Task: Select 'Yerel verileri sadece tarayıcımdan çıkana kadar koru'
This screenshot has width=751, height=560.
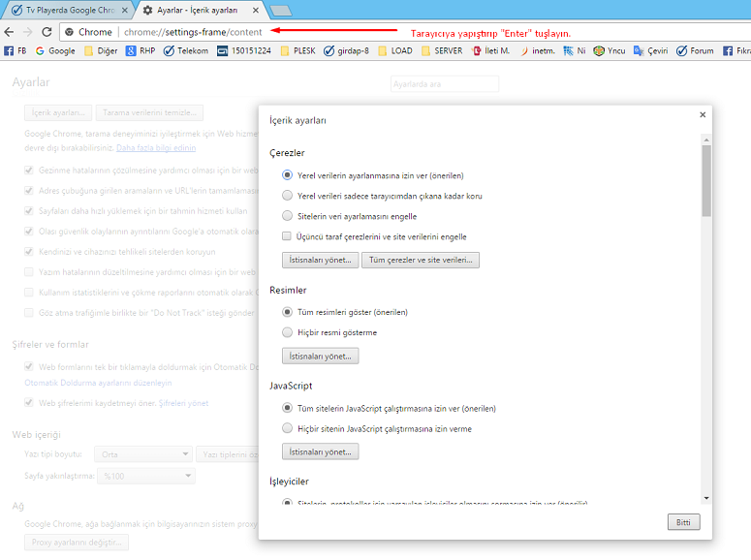Action: (x=287, y=196)
